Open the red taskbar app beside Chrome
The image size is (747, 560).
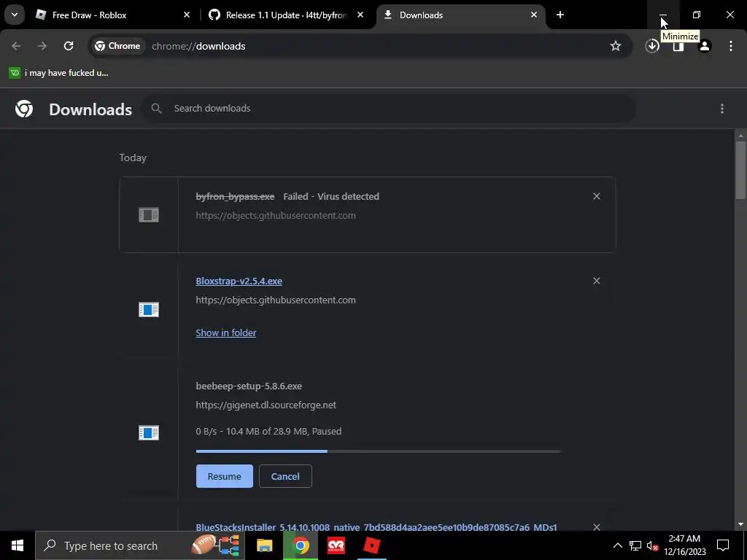336,545
